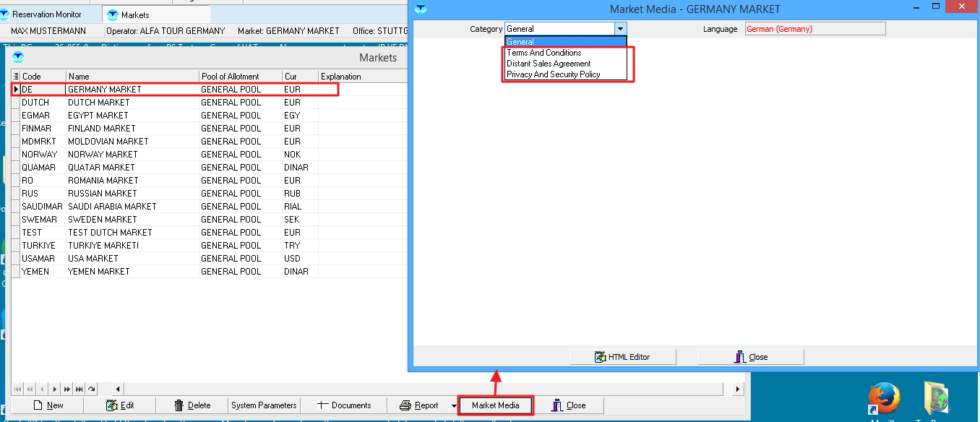Click the grid column selector icon beside Code
Screen dimensions: 980x422
(16, 77)
